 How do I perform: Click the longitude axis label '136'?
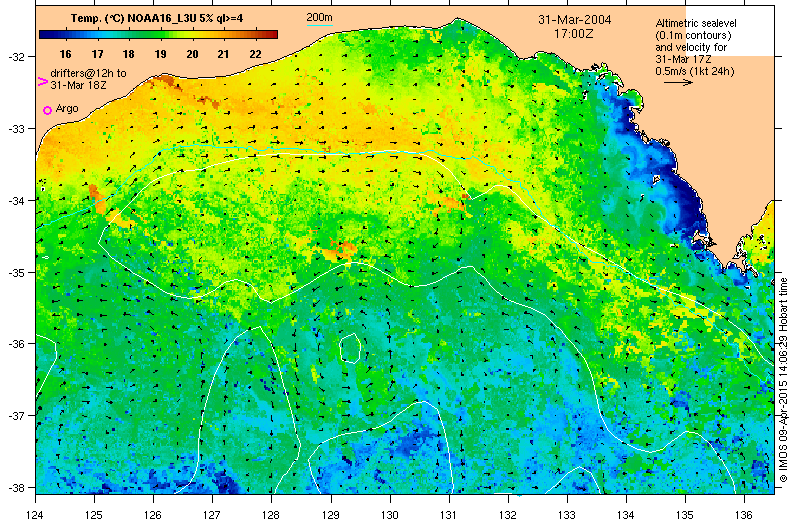tap(744, 514)
